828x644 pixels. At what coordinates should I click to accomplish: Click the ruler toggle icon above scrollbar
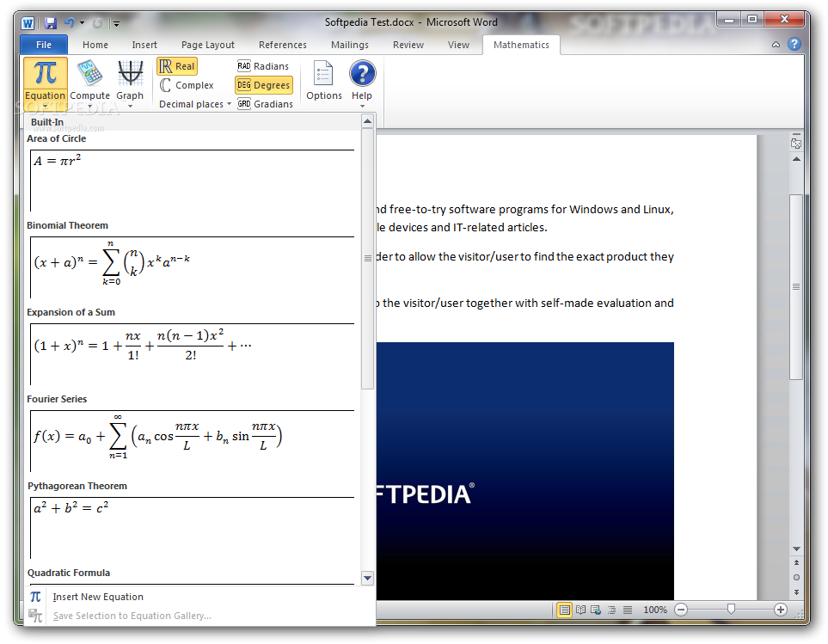coord(796,143)
